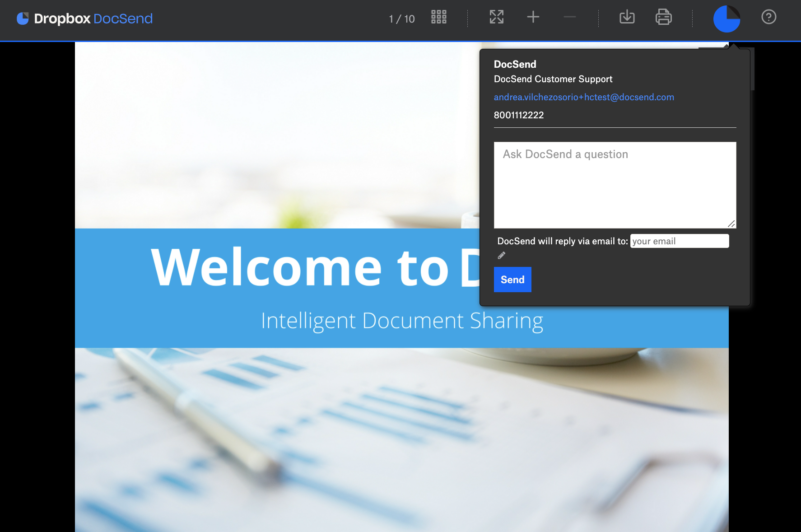Click the andrea.vilchezosorio email link
801x532 pixels.
584,97
